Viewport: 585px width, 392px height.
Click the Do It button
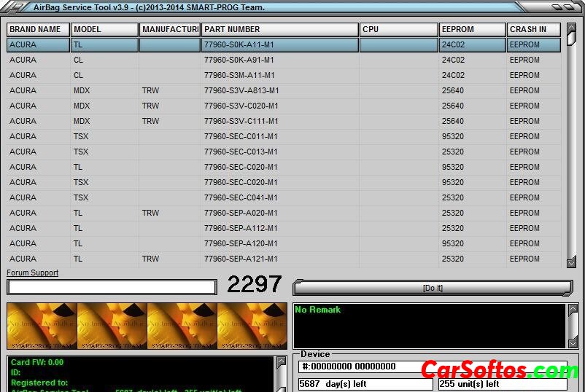pos(433,288)
